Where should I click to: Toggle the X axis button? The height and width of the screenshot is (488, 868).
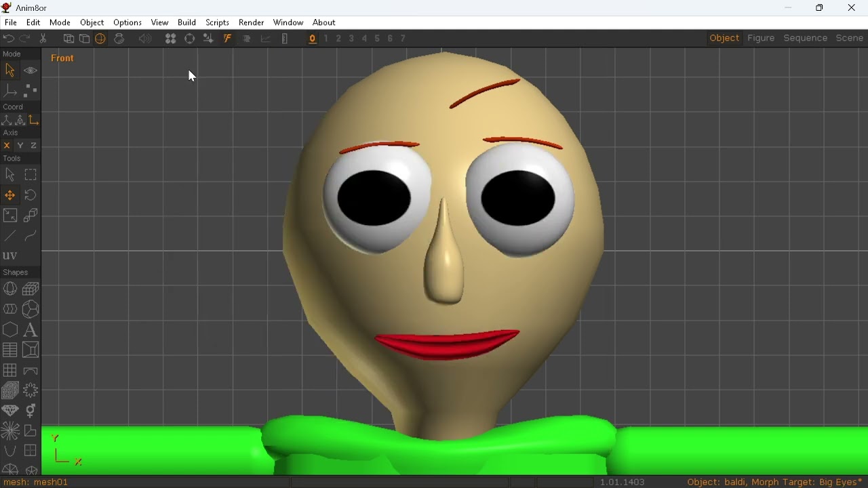pyautogui.click(x=7, y=146)
